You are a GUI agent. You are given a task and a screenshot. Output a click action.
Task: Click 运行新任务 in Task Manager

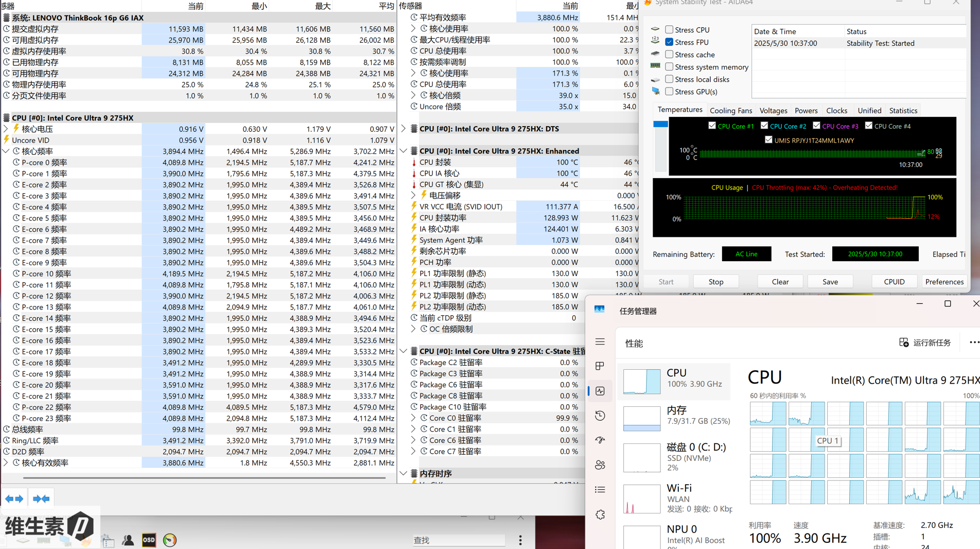tap(925, 343)
